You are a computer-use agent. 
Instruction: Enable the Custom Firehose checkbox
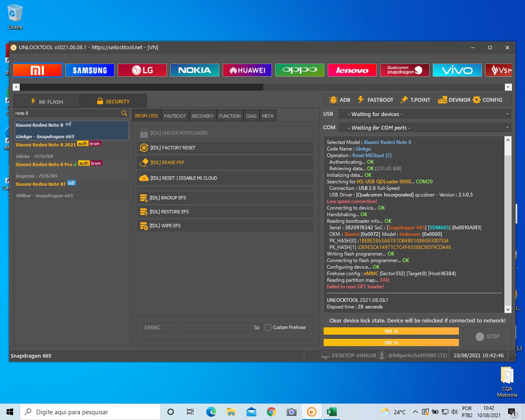268,327
